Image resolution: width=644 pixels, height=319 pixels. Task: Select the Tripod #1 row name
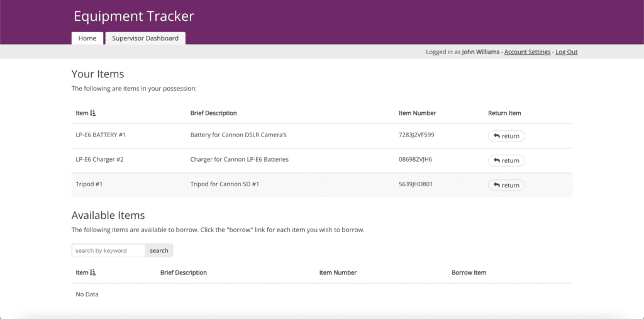[89, 184]
